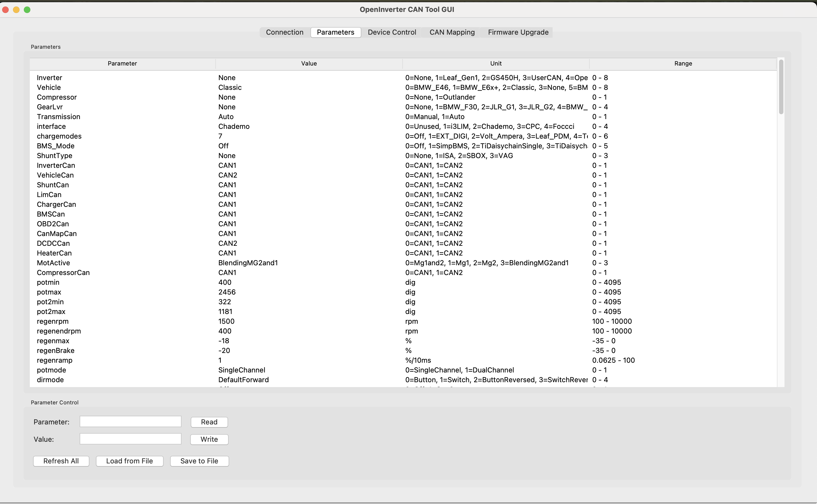Grab the parameter table vertical scrollbar
The image size is (817, 504).
click(781, 87)
